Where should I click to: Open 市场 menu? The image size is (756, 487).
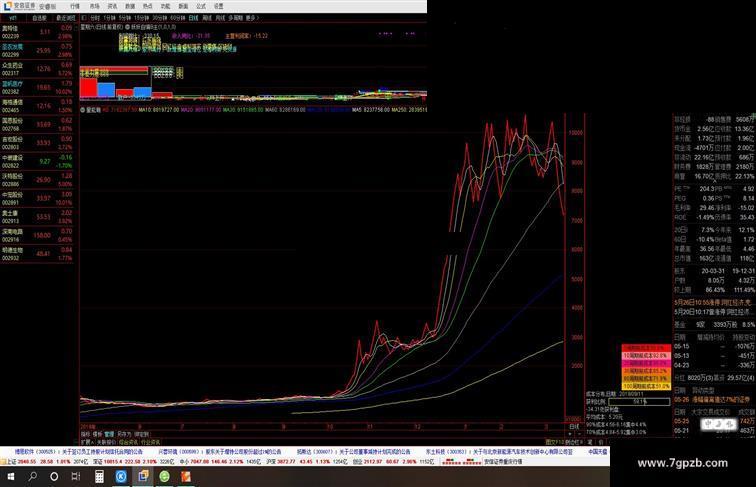click(x=94, y=6)
